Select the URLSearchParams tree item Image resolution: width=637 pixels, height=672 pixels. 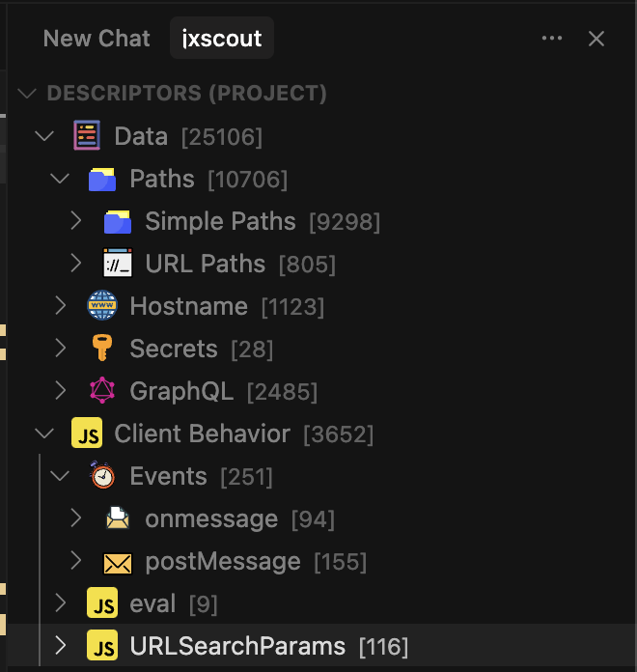pyautogui.click(x=237, y=646)
